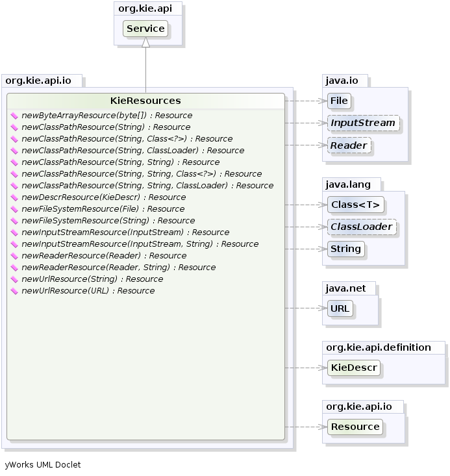
Task: Click the icon beside newInputStreamResource(InputStream) method
Action: tap(15, 232)
